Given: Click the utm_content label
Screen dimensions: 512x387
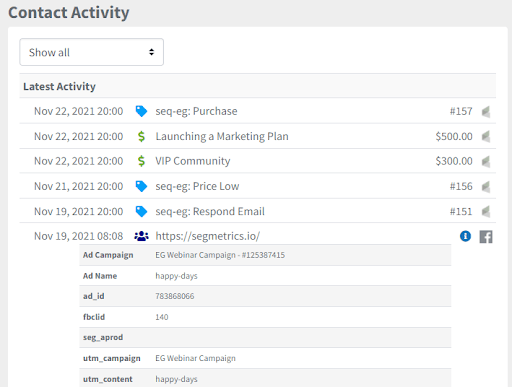Looking at the screenshot, I should [108, 379].
